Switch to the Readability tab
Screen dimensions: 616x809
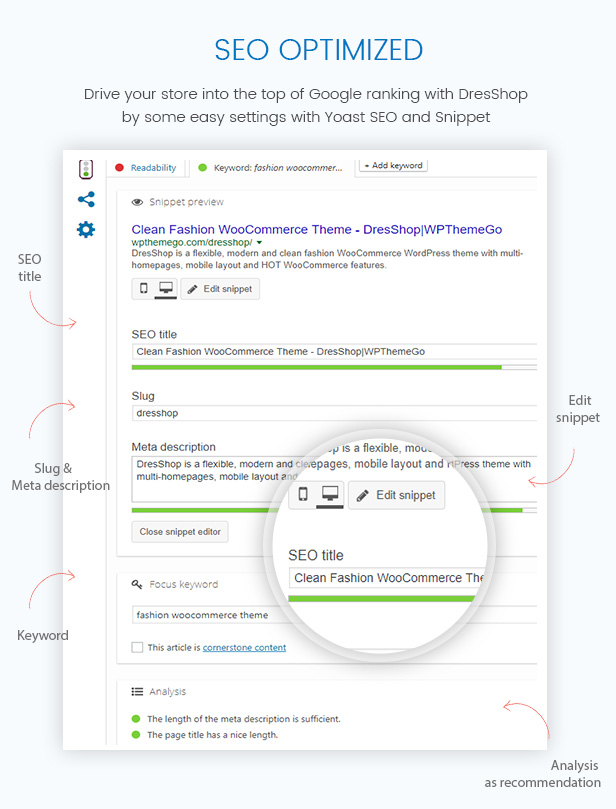tap(153, 168)
